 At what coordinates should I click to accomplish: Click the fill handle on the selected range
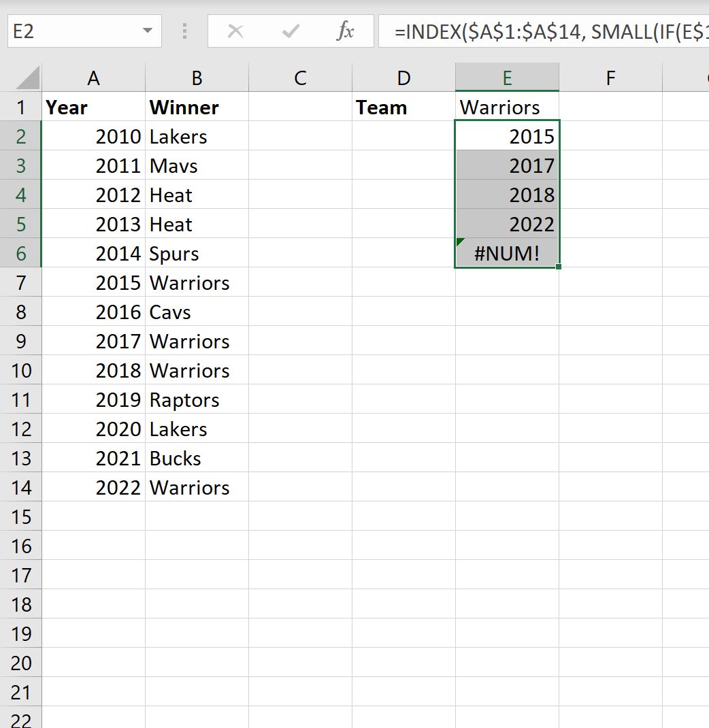[x=557, y=265]
